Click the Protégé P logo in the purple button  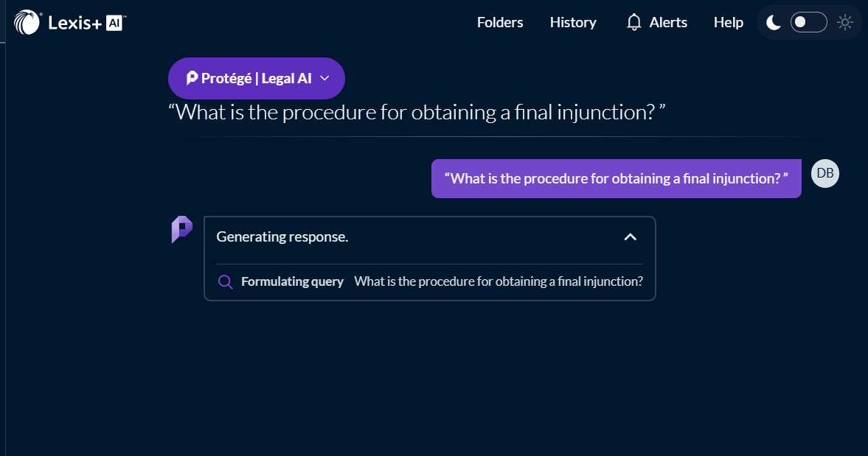coord(192,78)
